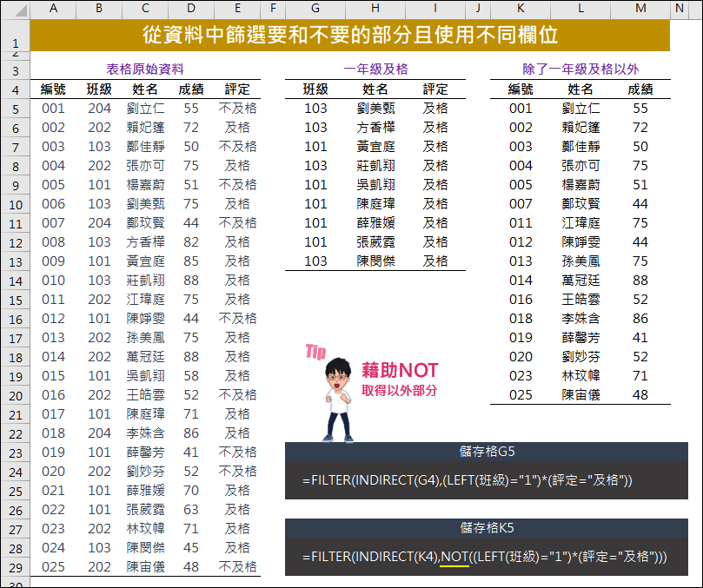This screenshot has height=588, width=703.
Task: Click the 除了一年級及格以外 heading
Action: [580, 69]
